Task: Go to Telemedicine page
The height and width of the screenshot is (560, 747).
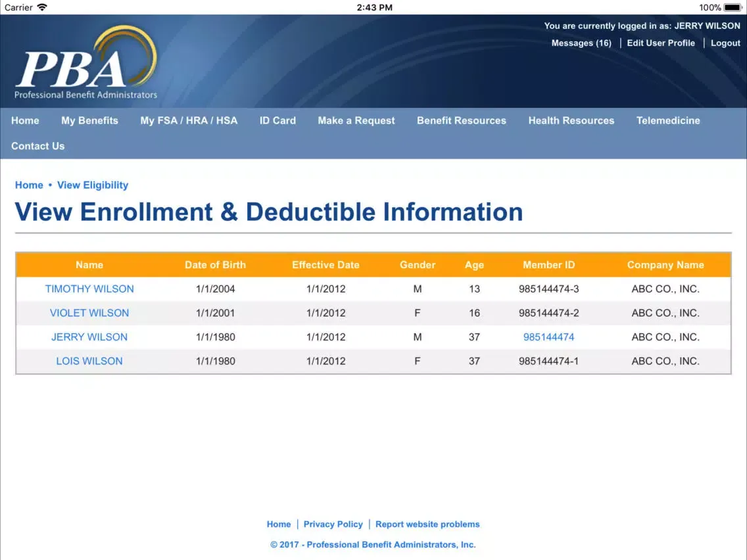Action: coord(668,120)
